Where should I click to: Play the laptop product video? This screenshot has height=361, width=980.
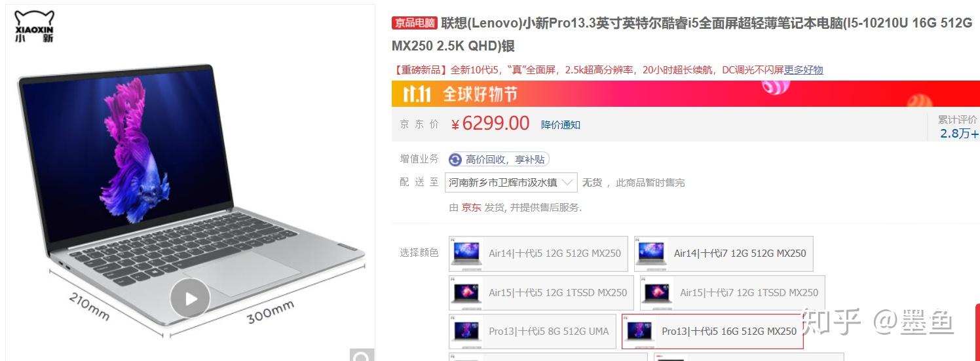coord(190,299)
